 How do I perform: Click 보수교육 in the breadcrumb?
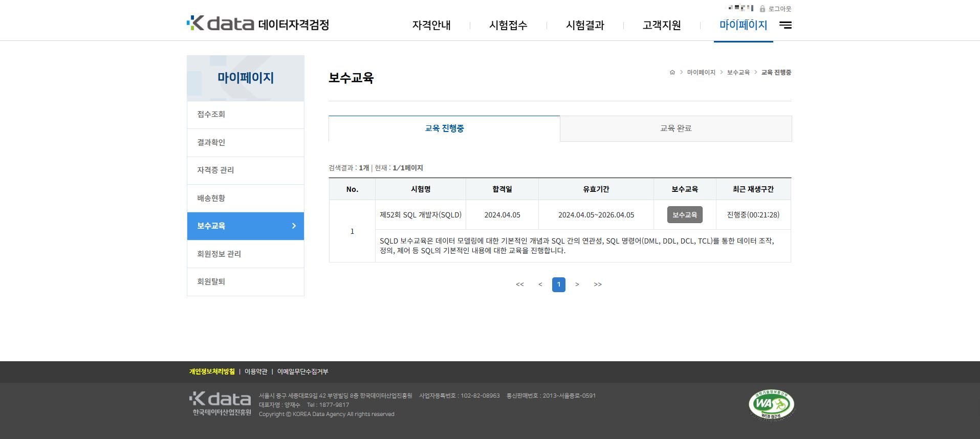tap(738, 72)
